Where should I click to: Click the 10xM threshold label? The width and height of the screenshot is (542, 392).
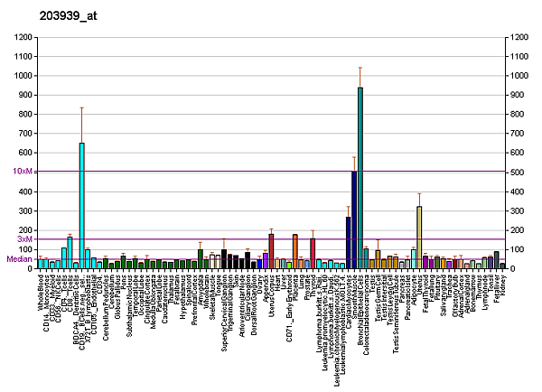(23, 172)
